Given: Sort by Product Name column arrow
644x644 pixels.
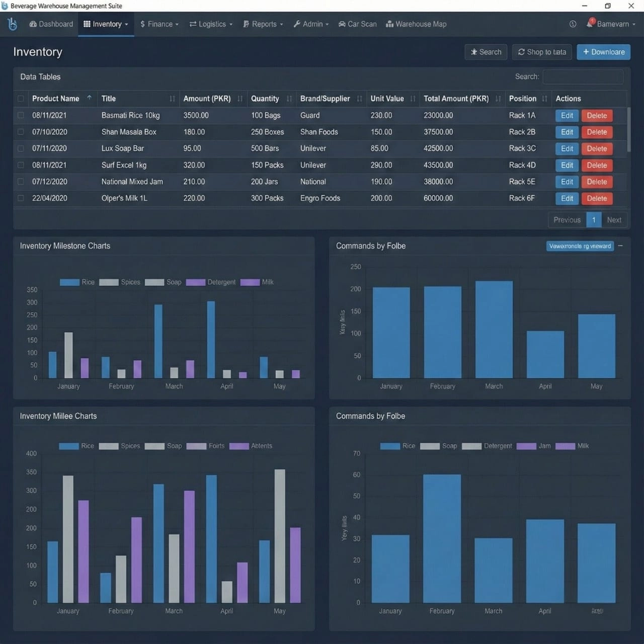Looking at the screenshot, I should point(89,98).
